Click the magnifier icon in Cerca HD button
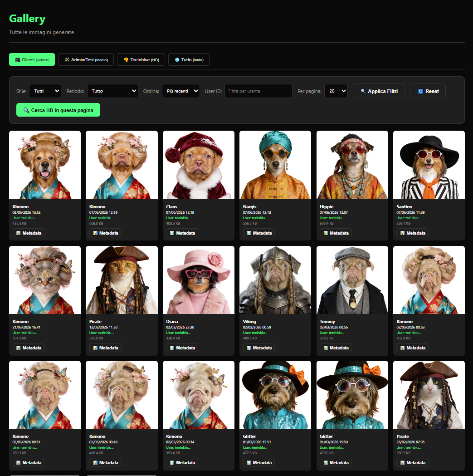 (x=26, y=110)
